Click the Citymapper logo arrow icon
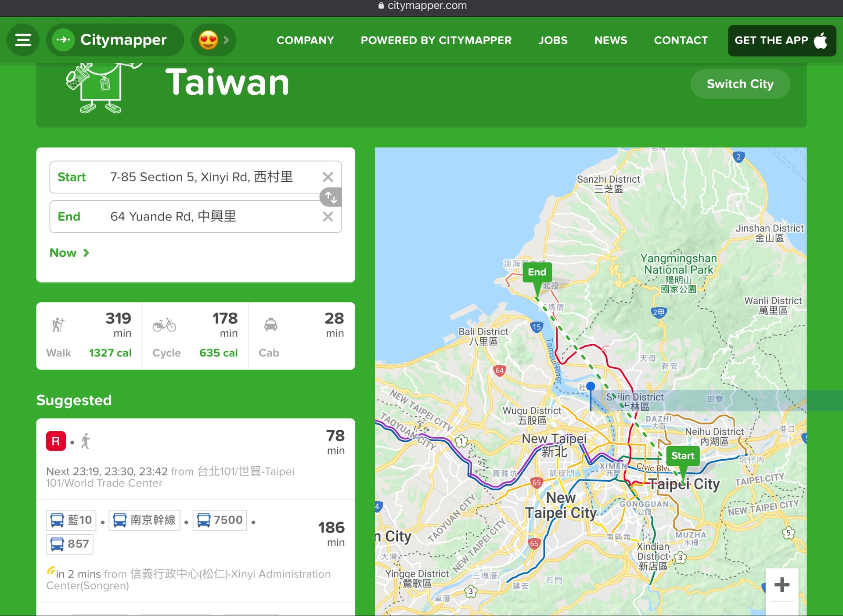This screenshot has height=616, width=843. coord(63,40)
